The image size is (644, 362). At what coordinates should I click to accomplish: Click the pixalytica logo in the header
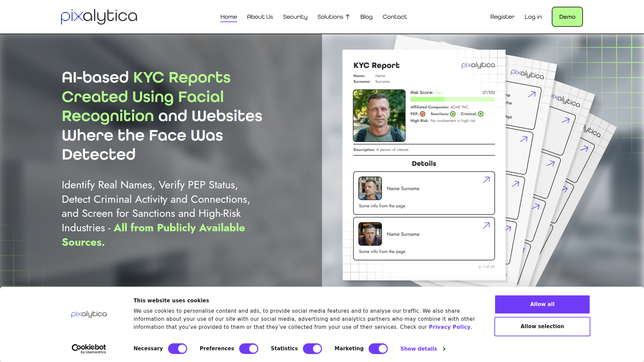coord(99,17)
